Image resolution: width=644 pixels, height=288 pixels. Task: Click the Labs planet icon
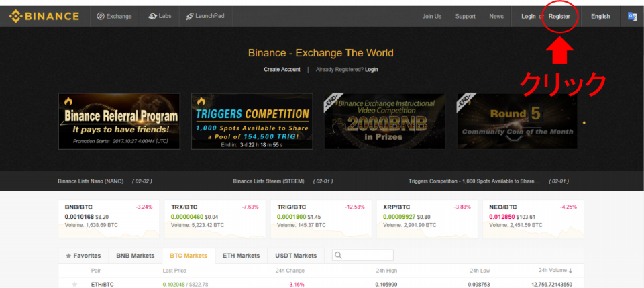point(152,16)
